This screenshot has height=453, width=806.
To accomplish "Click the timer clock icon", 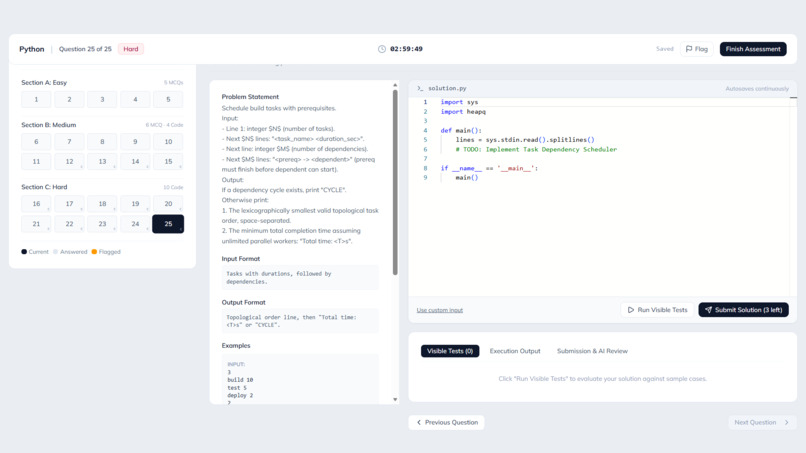I will coord(382,49).
